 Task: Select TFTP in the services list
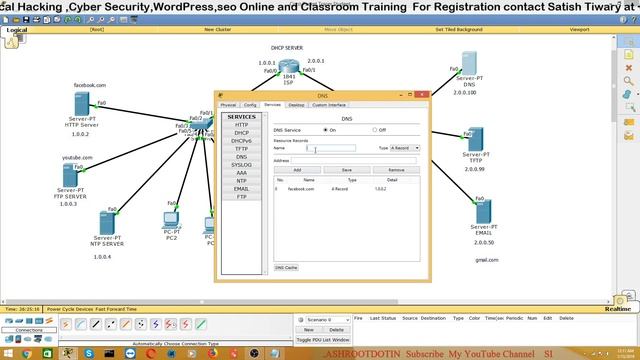242,149
